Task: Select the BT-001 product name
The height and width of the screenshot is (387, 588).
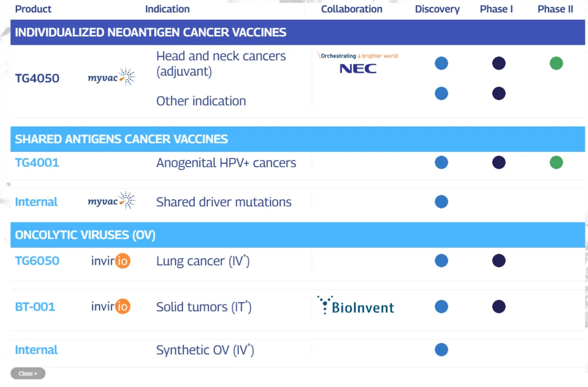Action: pyautogui.click(x=35, y=306)
